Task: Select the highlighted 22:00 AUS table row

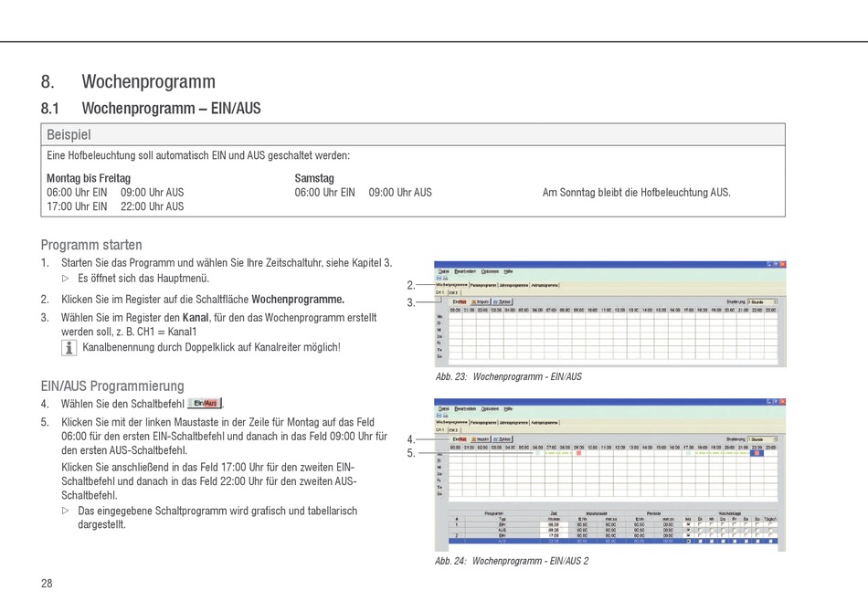Action: 613,541
